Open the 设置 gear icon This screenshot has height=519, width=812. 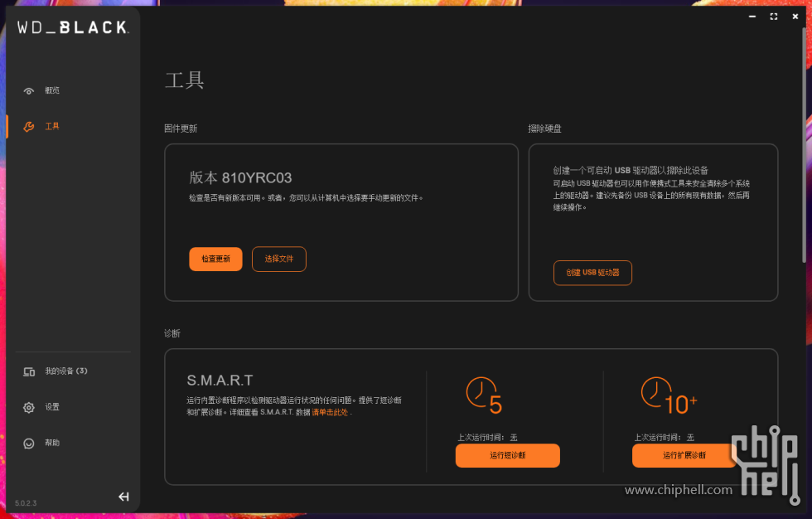[28, 408]
